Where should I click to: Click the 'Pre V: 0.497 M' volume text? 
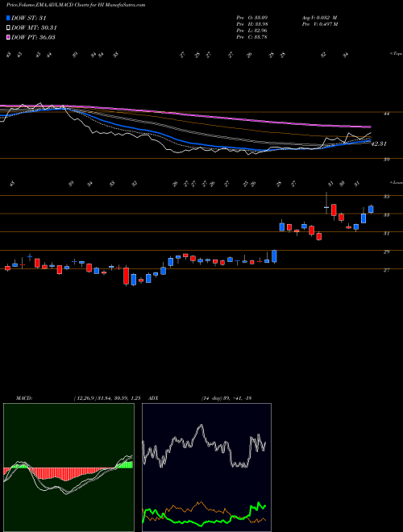tap(319, 24)
